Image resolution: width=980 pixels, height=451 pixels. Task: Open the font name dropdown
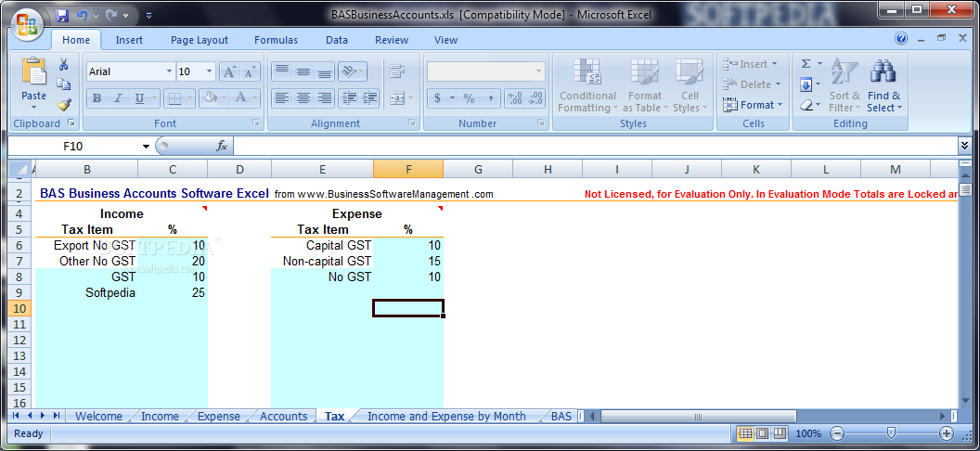pyautogui.click(x=169, y=71)
